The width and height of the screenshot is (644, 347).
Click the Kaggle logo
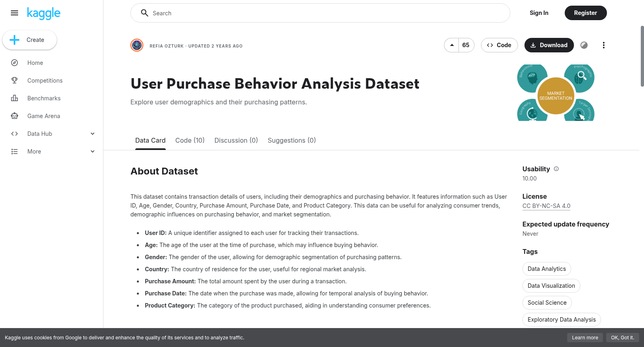(43, 13)
